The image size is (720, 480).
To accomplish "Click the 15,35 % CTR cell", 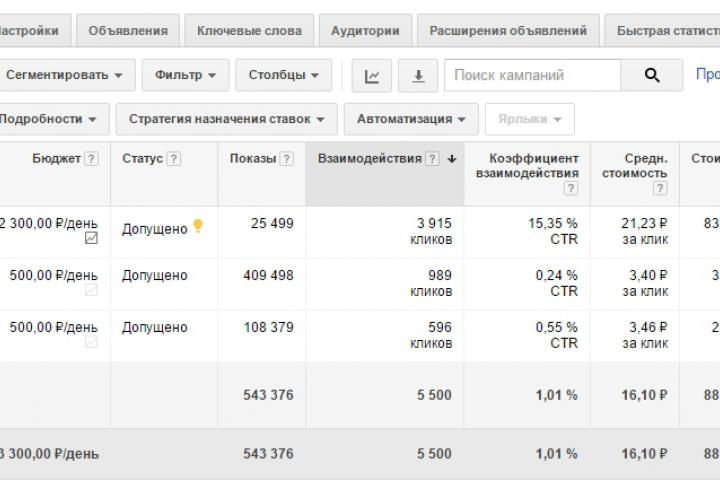I will [553, 231].
